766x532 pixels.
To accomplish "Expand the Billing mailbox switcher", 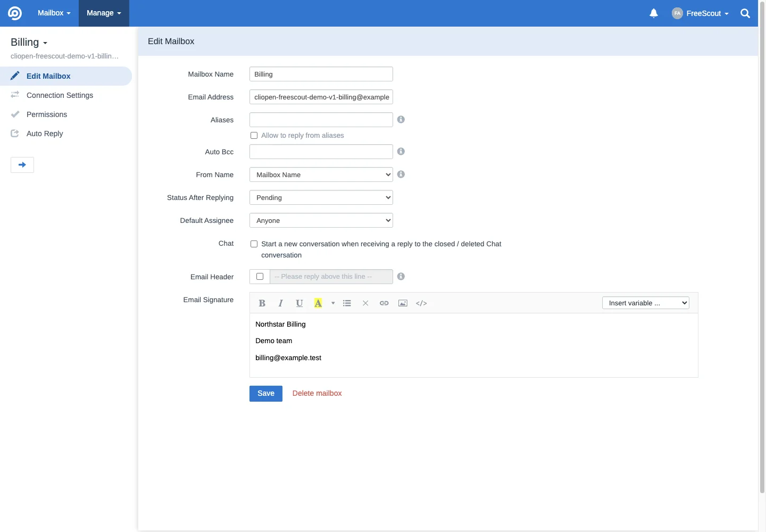I will [29, 42].
